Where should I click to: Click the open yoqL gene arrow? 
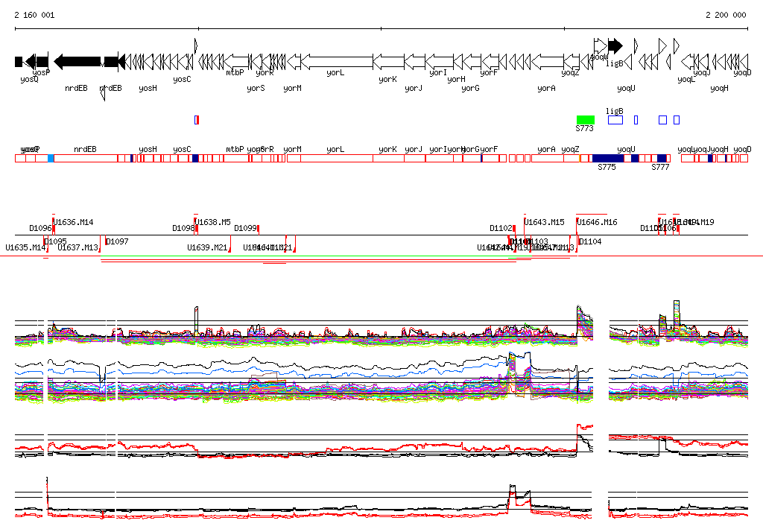tap(687, 62)
